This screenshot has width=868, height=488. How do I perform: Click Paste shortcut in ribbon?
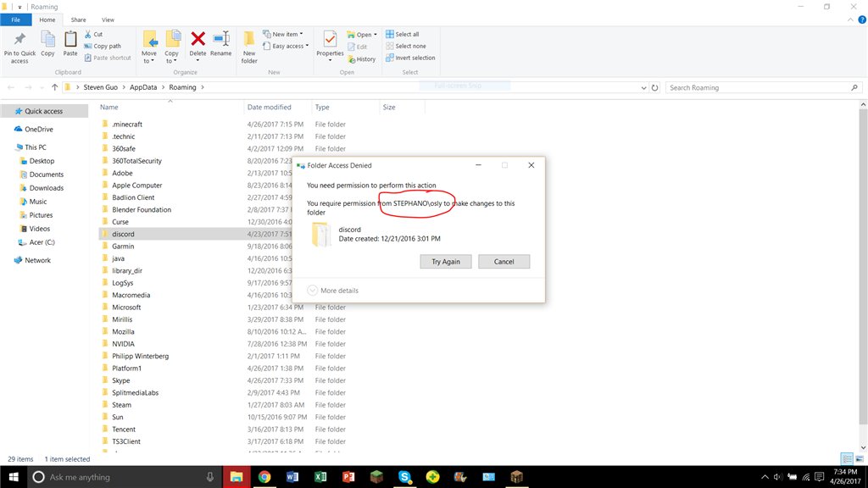108,58
